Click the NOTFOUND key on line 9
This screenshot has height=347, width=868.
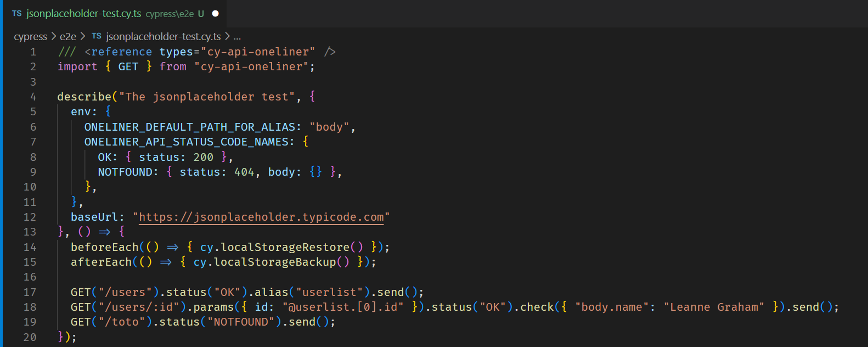tap(125, 172)
